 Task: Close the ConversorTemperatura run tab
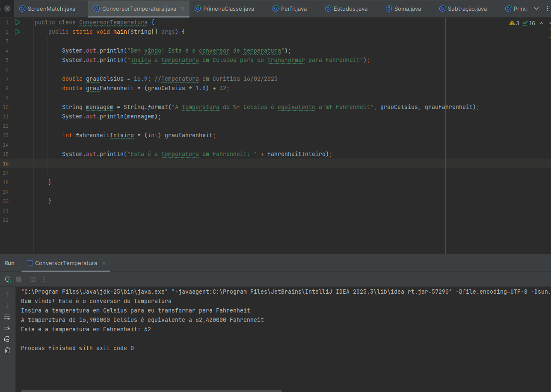[x=104, y=263]
